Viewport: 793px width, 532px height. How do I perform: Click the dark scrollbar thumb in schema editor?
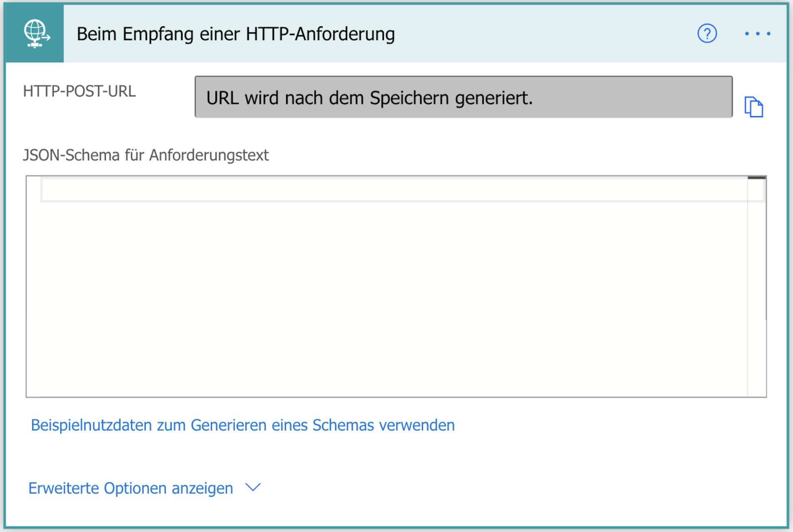756,178
